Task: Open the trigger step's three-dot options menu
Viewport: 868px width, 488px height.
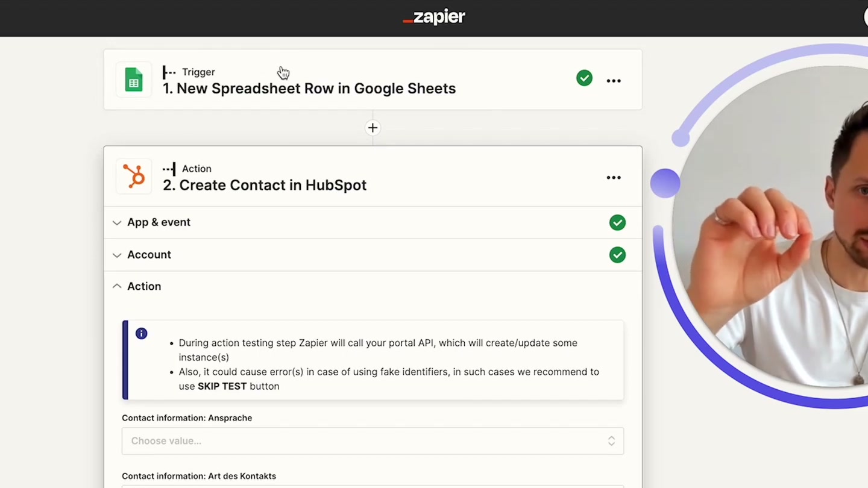Action: click(x=614, y=80)
